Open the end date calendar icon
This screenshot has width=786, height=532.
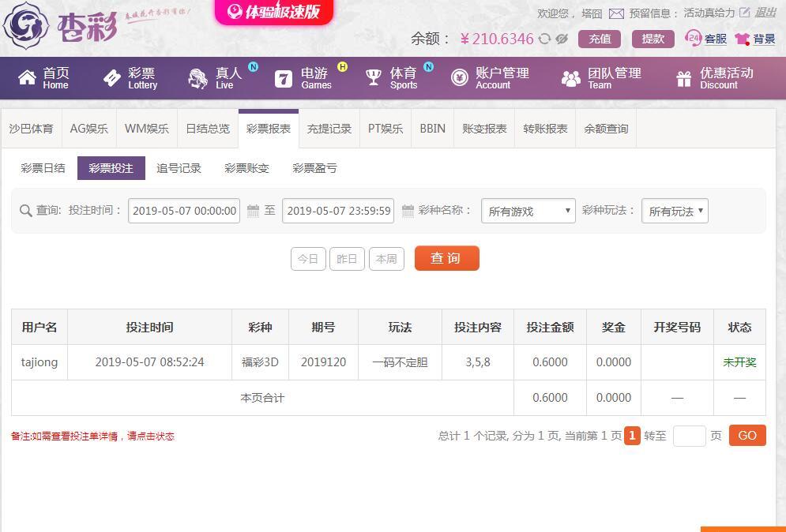(408, 211)
